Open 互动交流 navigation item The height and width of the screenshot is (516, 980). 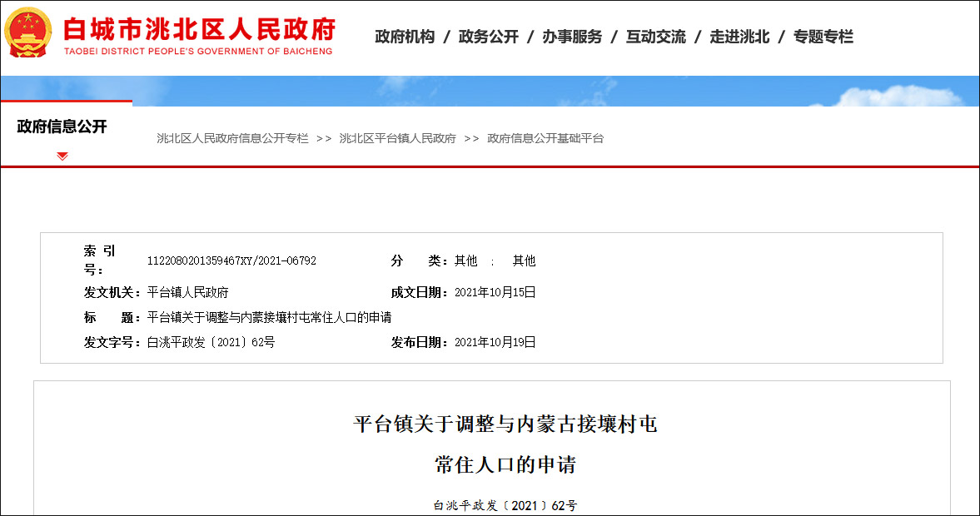tap(656, 37)
